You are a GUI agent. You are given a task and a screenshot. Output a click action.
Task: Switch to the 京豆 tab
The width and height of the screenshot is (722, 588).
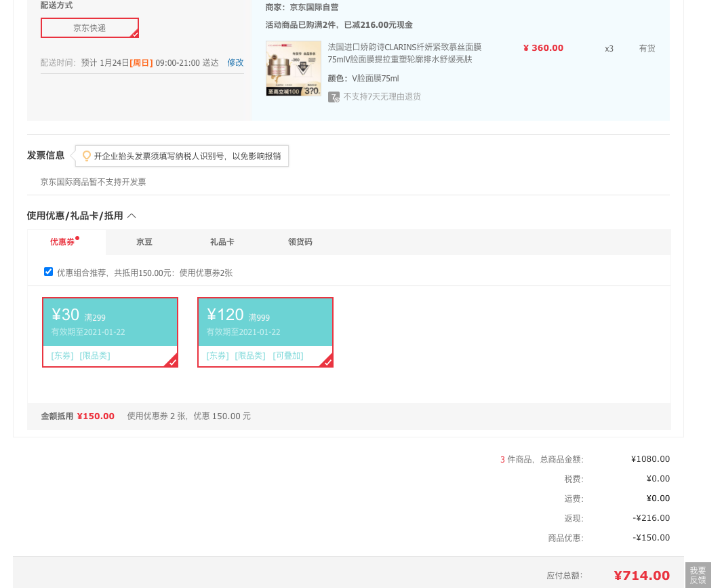(144, 242)
